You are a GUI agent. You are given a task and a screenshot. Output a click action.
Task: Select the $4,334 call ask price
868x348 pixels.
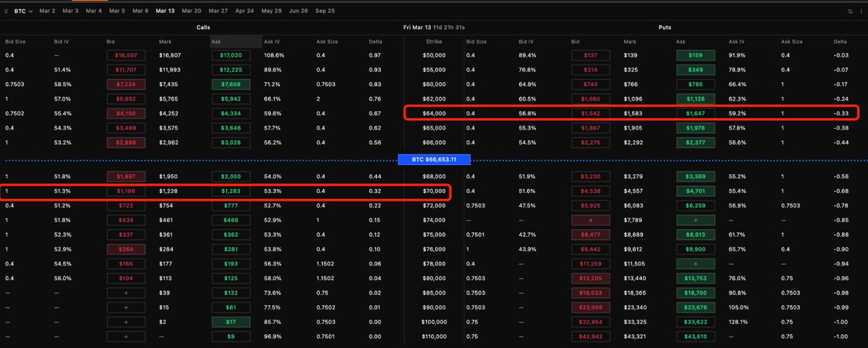[231, 113]
